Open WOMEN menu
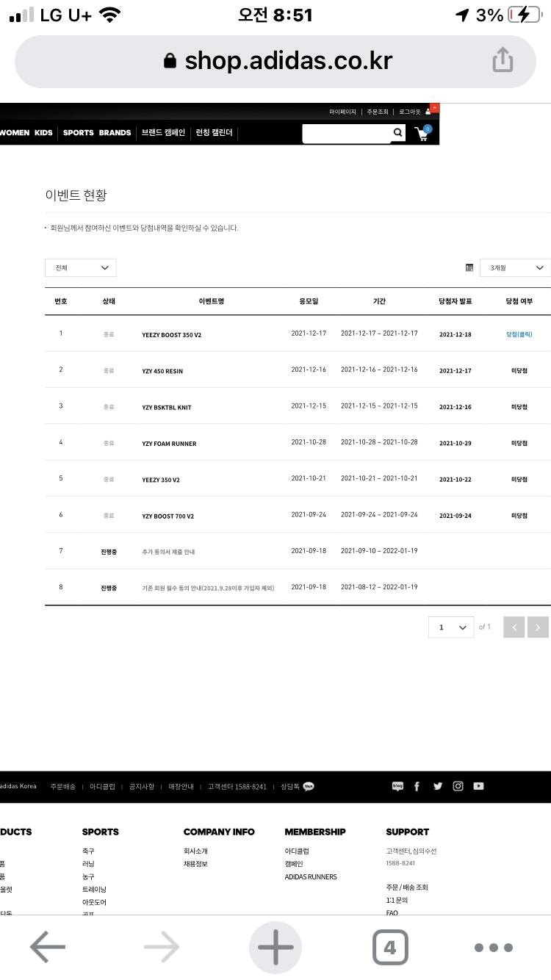 point(14,133)
